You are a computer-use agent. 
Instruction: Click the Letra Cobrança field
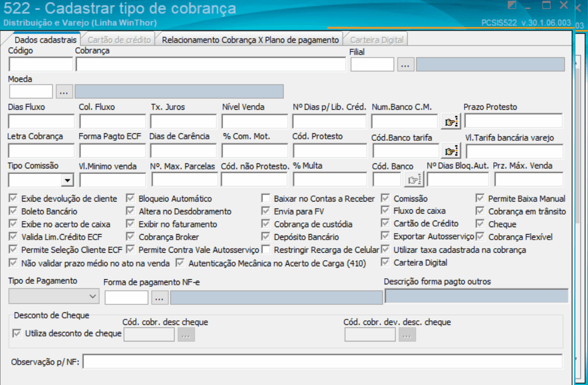41,151
